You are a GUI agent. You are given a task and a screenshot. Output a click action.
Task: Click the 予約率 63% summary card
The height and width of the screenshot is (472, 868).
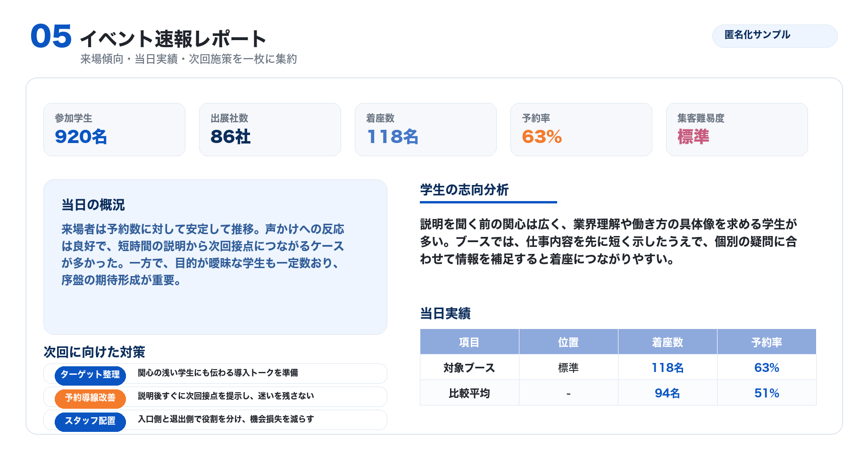[581, 129]
